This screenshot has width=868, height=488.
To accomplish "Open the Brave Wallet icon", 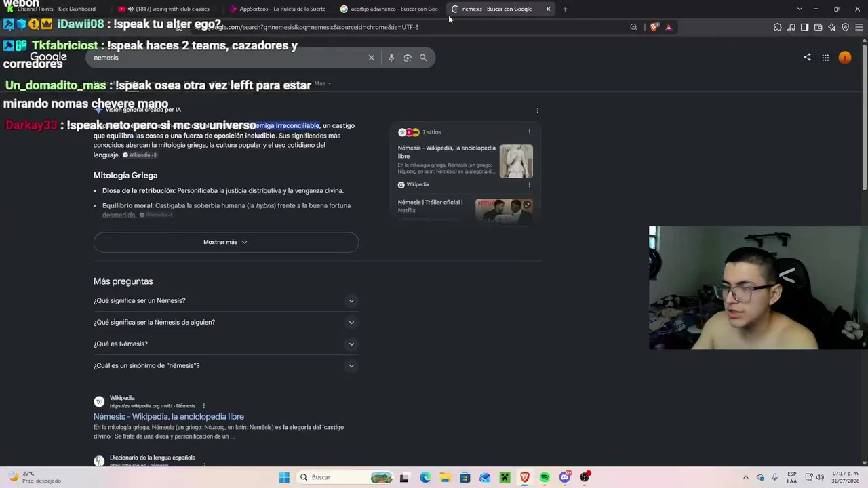I will (x=818, y=27).
